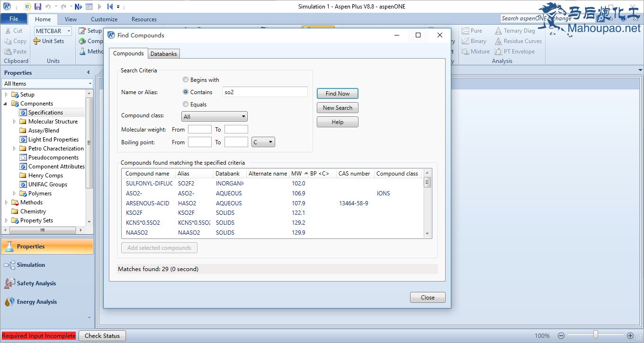Open PT Envelope analysis

point(515,52)
